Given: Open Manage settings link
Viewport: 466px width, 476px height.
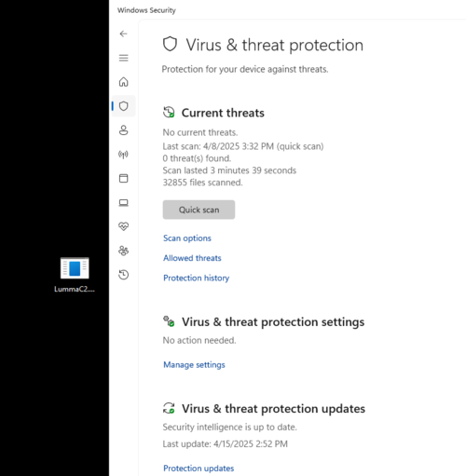Looking at the screenshot, I should 194,364.
